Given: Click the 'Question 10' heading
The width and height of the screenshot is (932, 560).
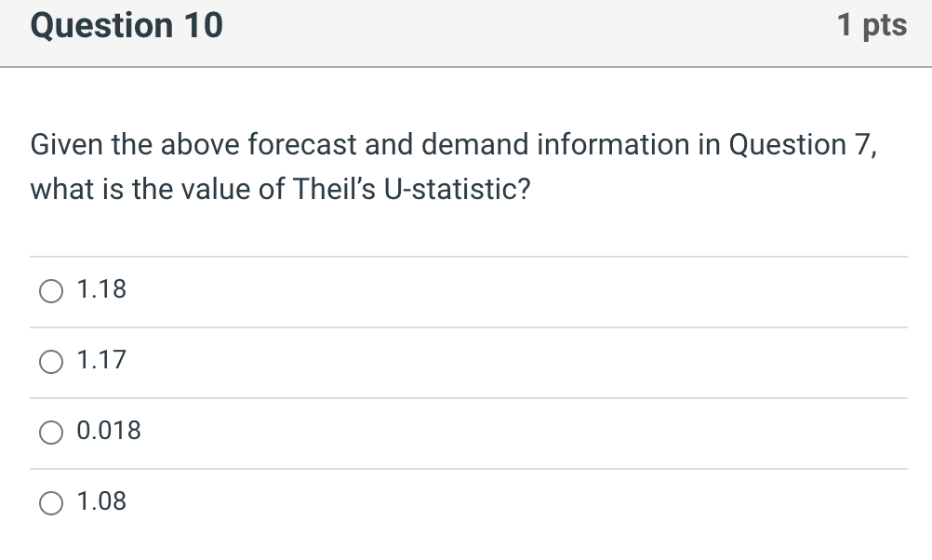Looking at the screenshot, I should [126, 26].
